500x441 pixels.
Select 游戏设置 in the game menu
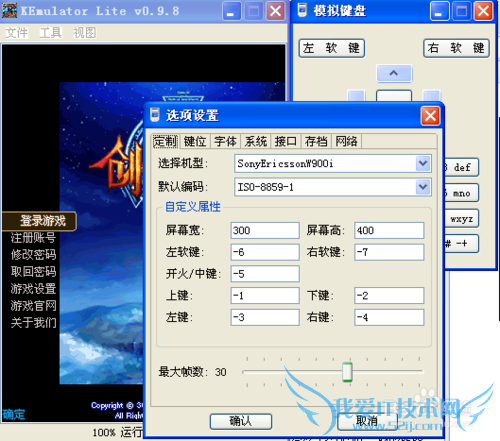point(33,289)
